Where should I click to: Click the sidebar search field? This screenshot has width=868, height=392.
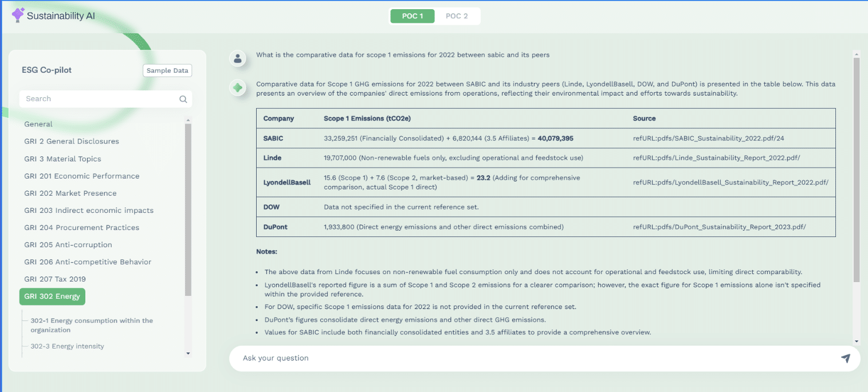click(97, 99)
